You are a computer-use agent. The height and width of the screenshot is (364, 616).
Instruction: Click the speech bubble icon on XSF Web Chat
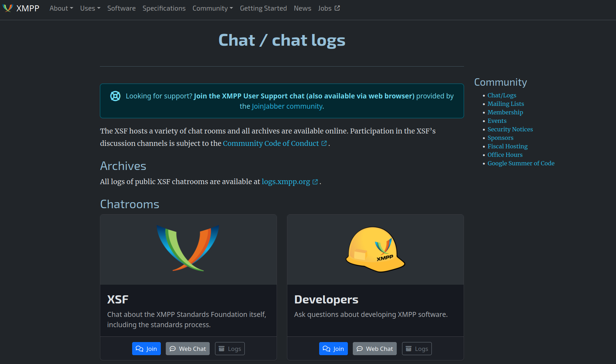click(173, 349)
